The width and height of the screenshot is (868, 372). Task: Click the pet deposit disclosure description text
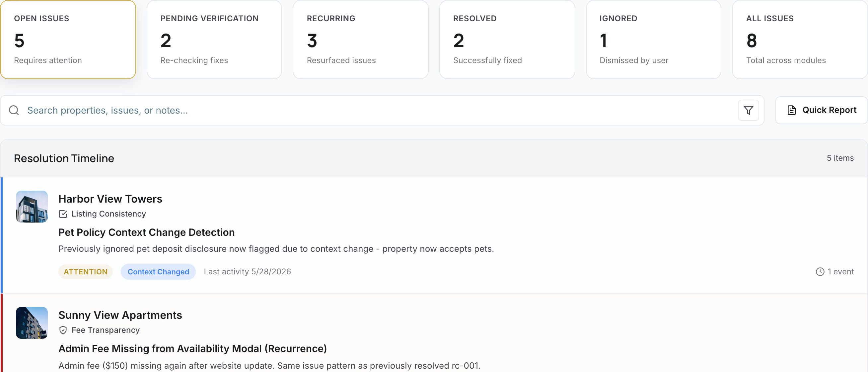pyautogui.click(x=276, y=249)
